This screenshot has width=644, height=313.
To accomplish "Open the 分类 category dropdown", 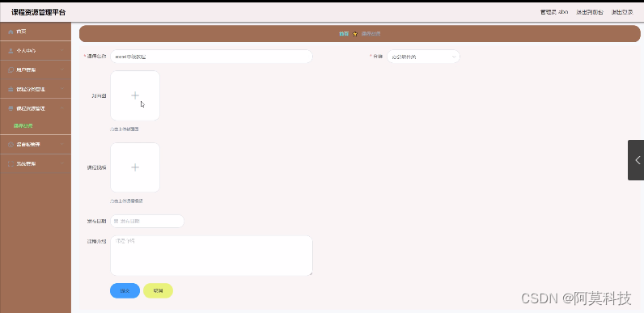I will pos(423,57).
